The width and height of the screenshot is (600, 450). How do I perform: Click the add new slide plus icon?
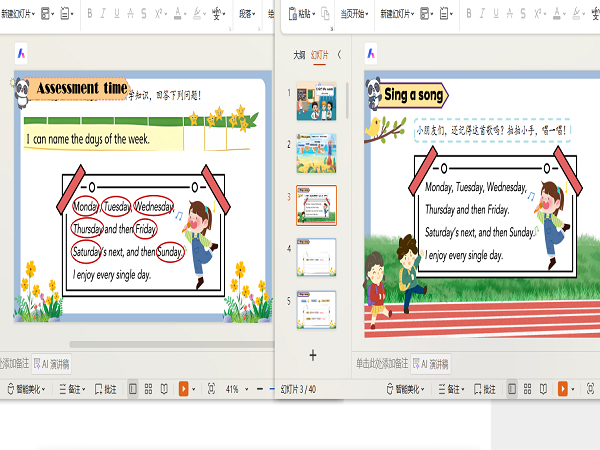pos(312,354)
